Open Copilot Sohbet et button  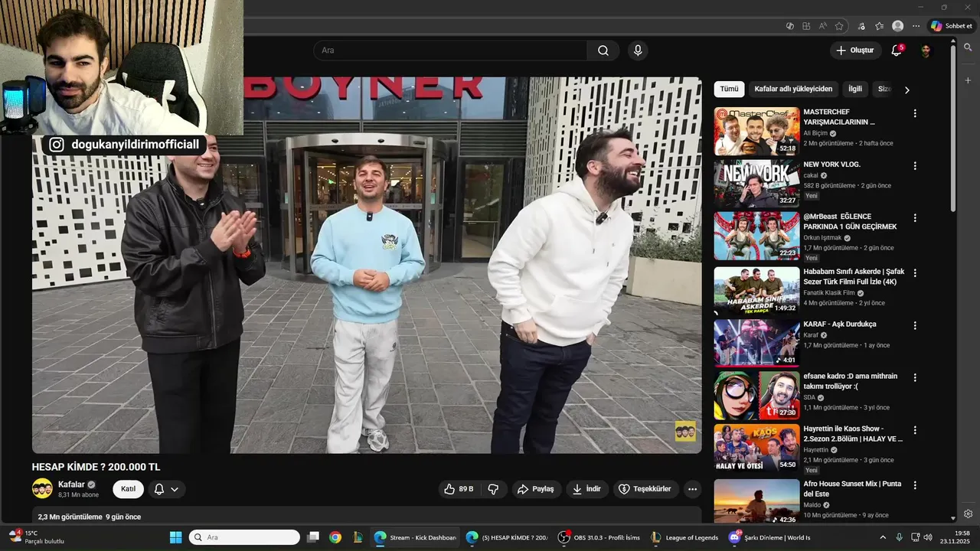951,26
